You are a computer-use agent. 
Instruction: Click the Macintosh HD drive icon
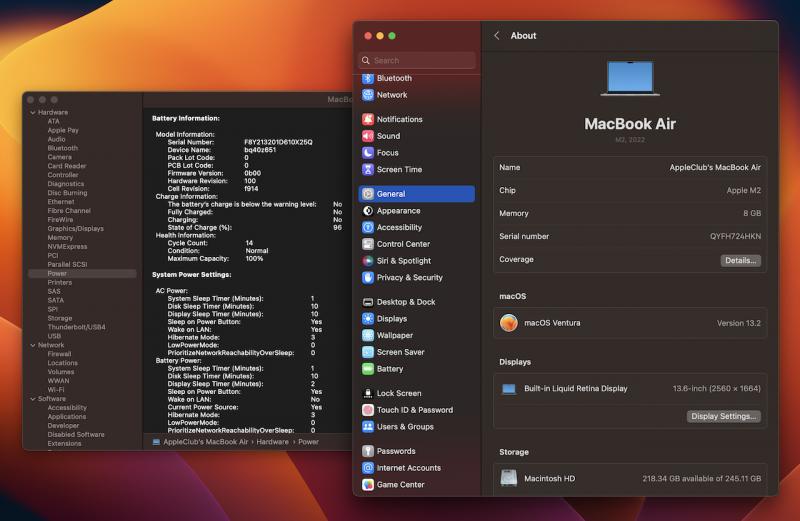click(x=509, y=478)
